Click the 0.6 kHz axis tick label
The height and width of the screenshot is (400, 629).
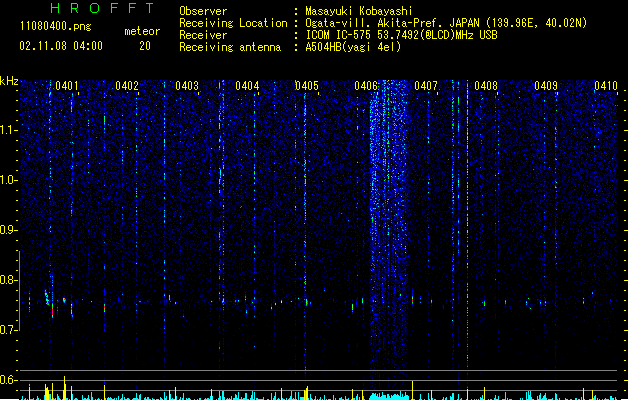click(x=9, y=380)
